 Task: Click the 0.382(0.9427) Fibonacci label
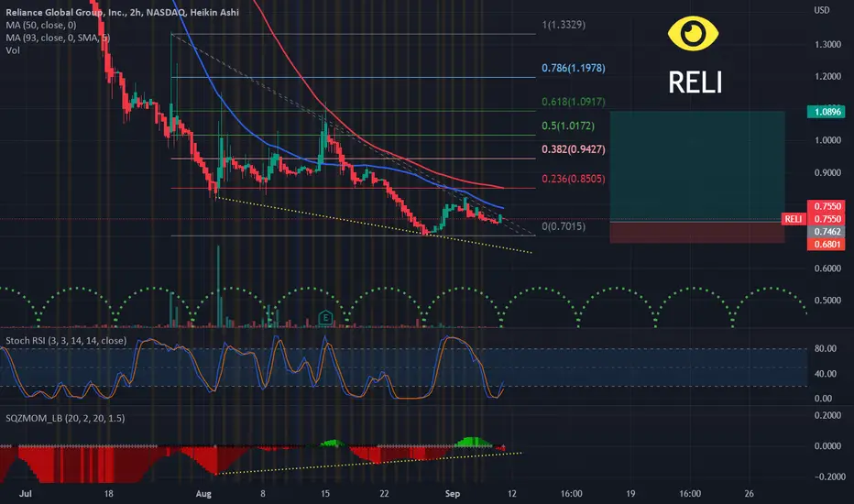[573, 149]
